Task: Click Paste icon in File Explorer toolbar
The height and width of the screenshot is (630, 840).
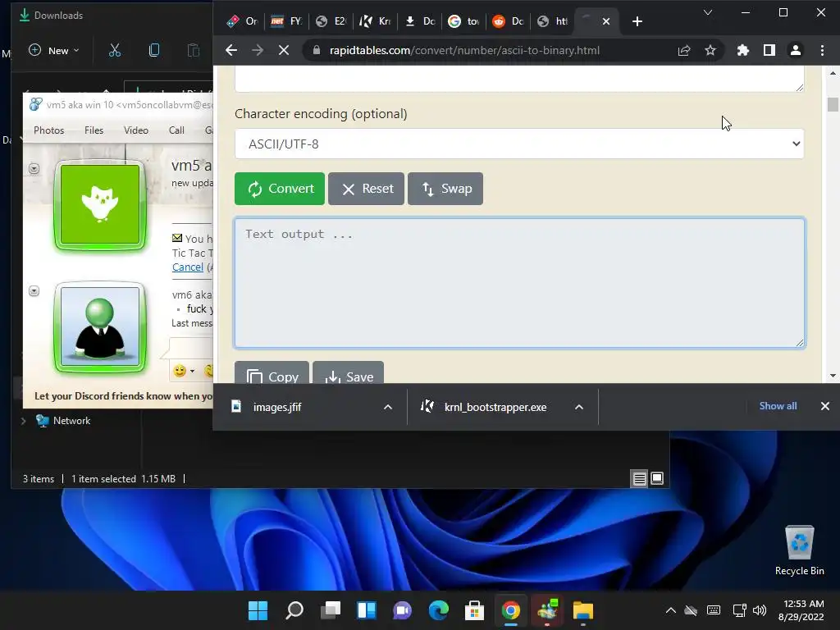Action: pyautogui.click(x=194, y=50)
